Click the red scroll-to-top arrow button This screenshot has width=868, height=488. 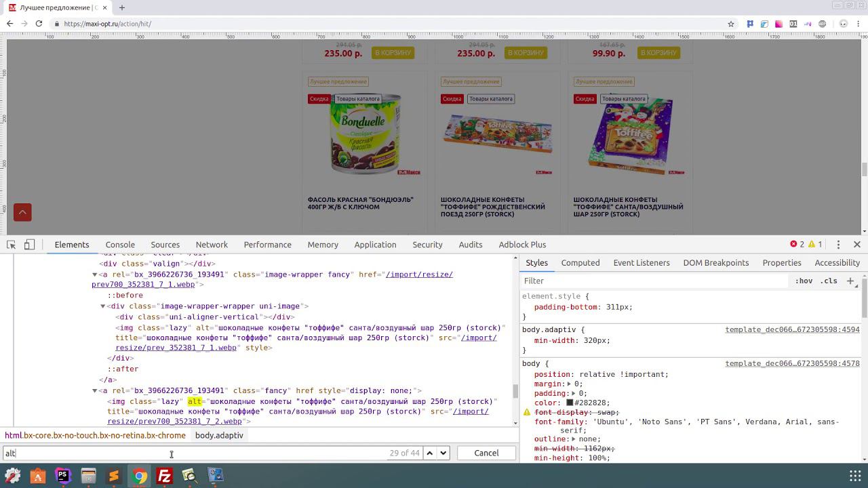22,213
